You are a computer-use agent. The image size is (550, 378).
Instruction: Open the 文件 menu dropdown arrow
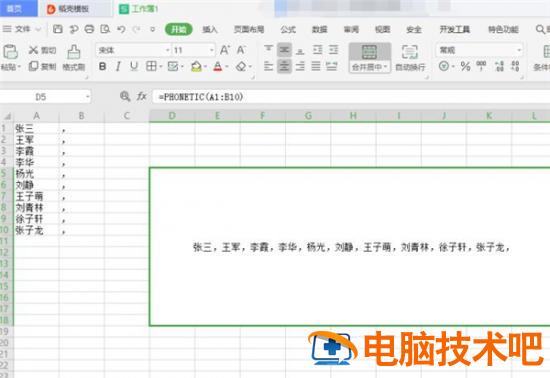[38, 29]
